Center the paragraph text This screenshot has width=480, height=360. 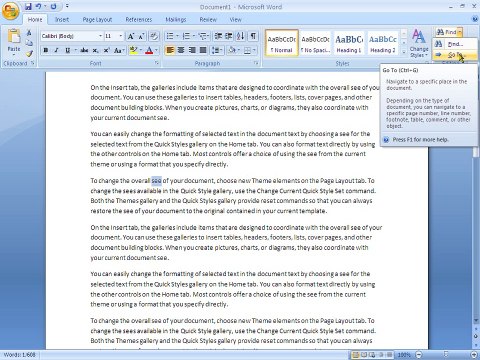[x=181, y=50]
